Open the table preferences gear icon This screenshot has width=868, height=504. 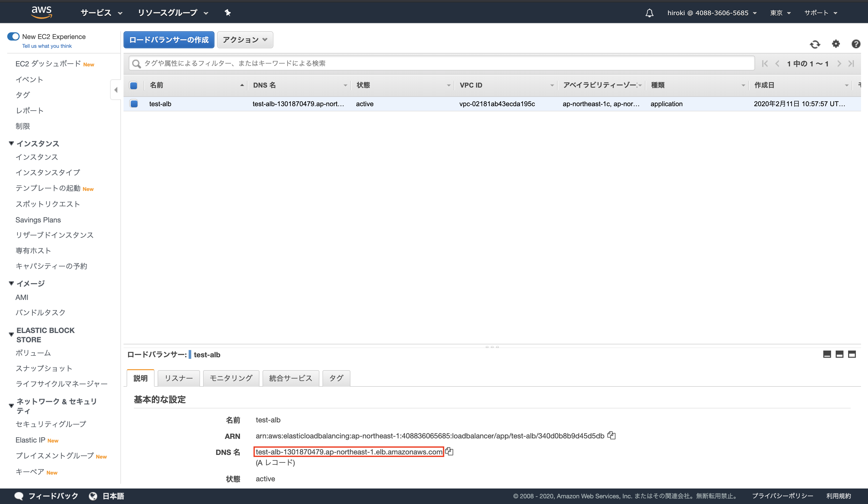point(836,44)
